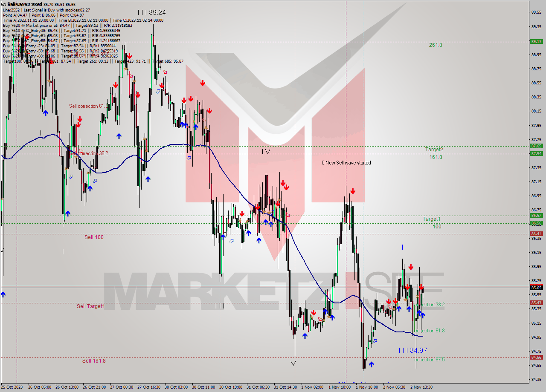Click the '31 Oct 06:30' time label
Screen dimensions: 546x392
pyautogui.click(x=258, y=387)
